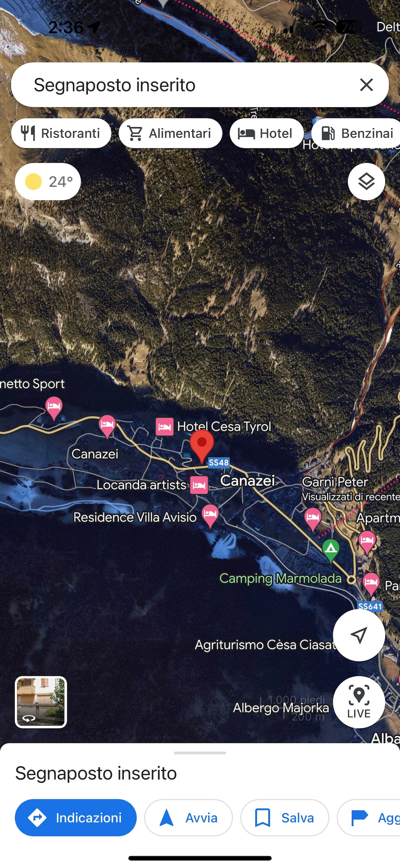
Task: Save the place with Salva
Action: tap(285, 817)
